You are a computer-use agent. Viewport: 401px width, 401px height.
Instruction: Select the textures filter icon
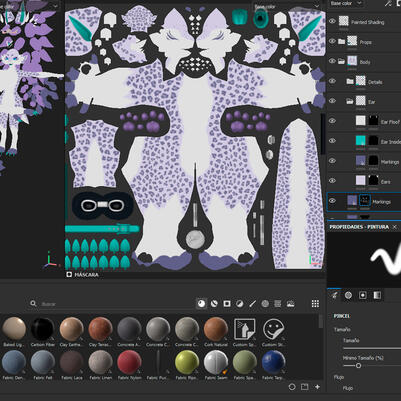coord(278,304)
